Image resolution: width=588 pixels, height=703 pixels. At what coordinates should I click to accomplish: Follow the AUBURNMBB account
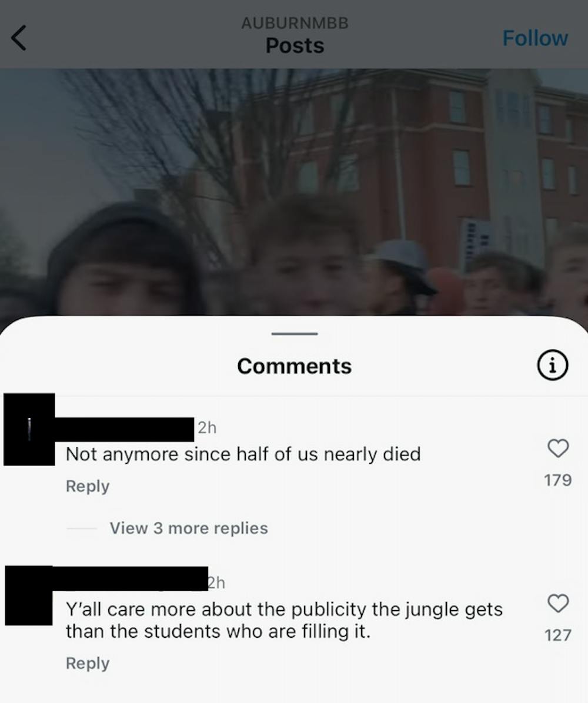click(535, 38)
